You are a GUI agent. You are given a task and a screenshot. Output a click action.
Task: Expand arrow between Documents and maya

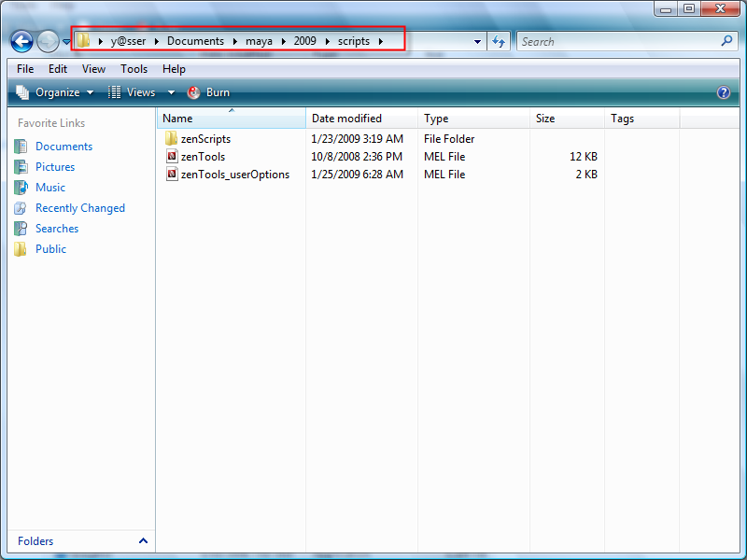(235, 42)
